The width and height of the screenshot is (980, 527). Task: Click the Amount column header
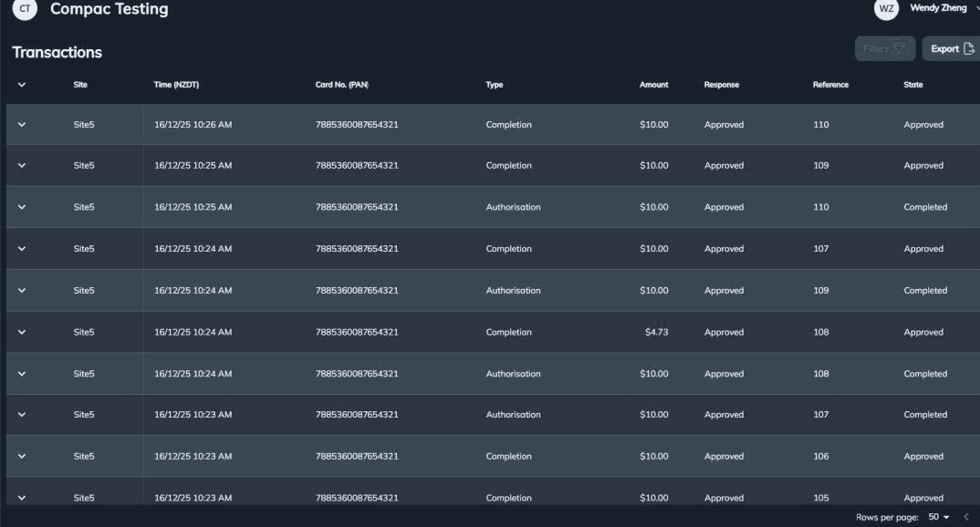(x=653, y=85)
